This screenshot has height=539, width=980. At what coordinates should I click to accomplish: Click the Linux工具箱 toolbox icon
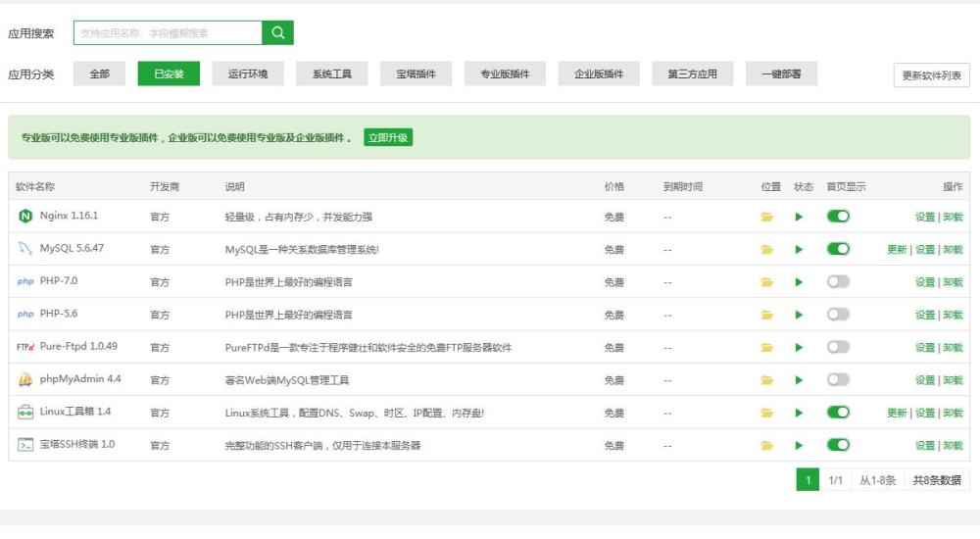[25, 412]
